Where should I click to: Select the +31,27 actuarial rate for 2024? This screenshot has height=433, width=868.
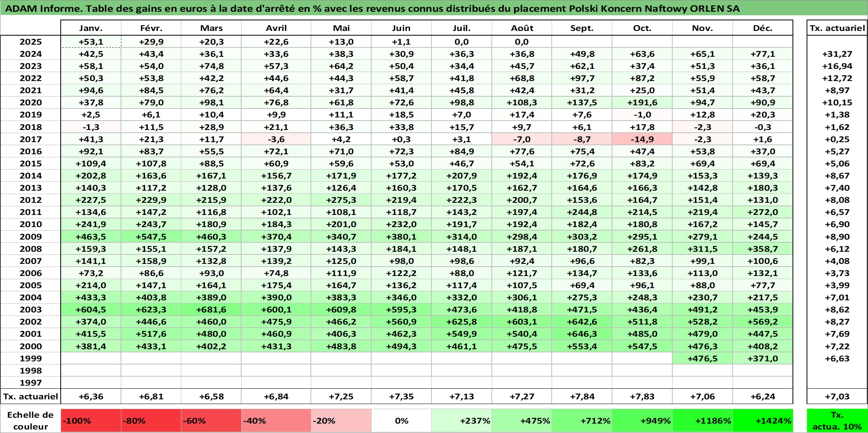837,54
